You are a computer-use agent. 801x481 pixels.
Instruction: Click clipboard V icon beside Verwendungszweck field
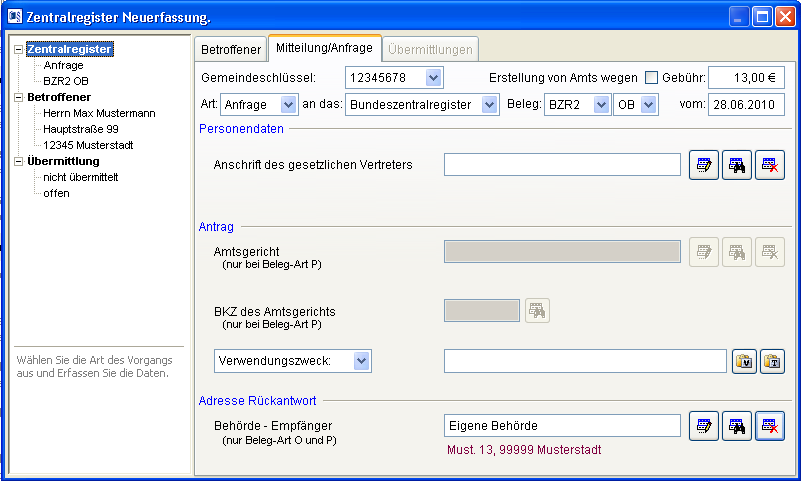tap(745, 361)
